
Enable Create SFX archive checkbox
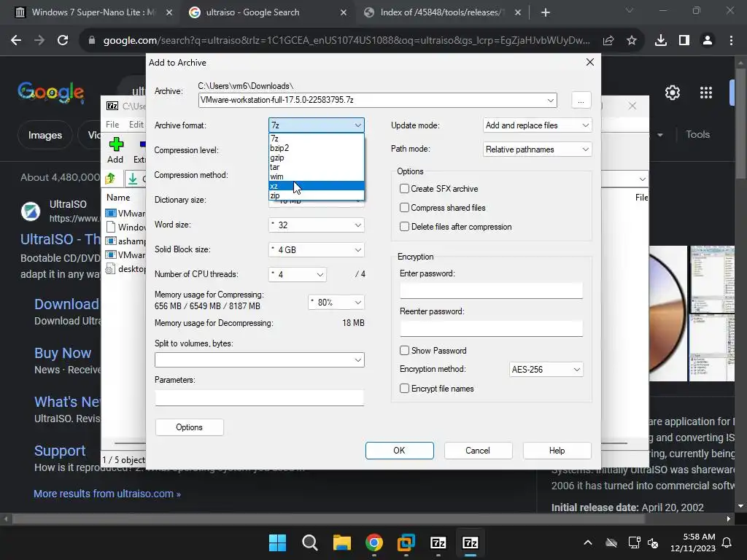pyautogui.click(x=404, y=189)
